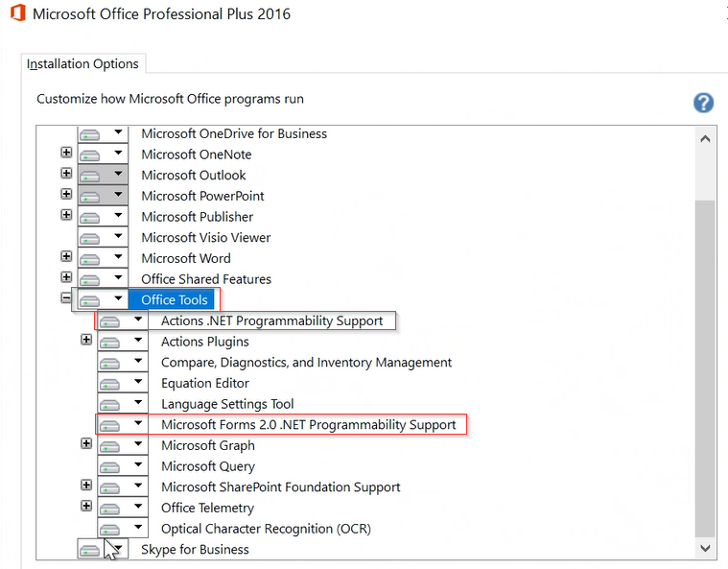This screenshot has width=728, height=569.
Task: Open drive icon dropdown for Skype for Business
Action: tap(103, 549)
